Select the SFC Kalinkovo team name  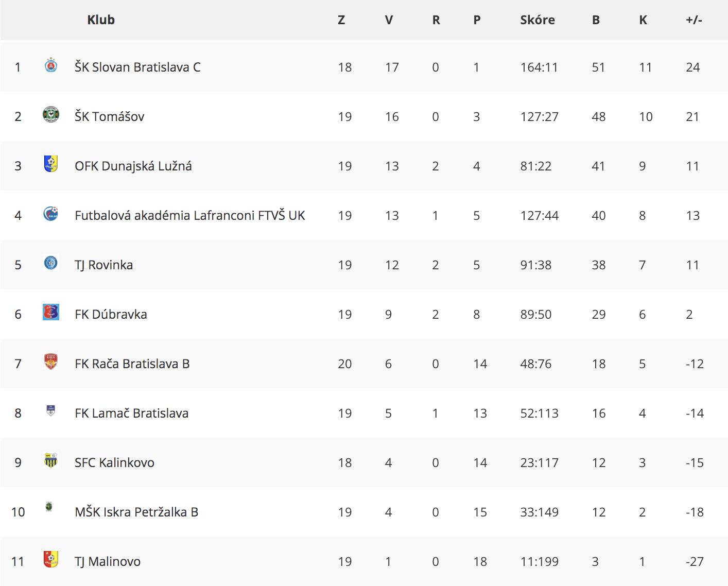pyautogui.click(x=114, y=462)
